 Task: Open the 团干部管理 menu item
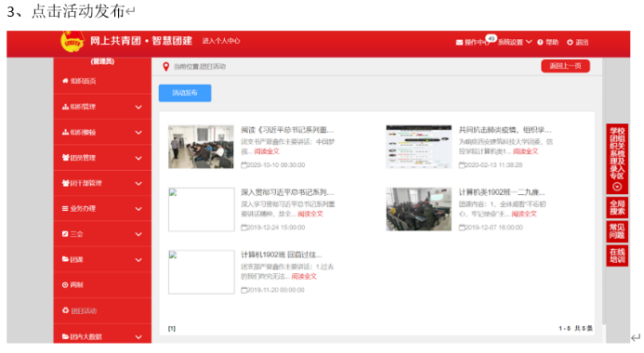102,183
